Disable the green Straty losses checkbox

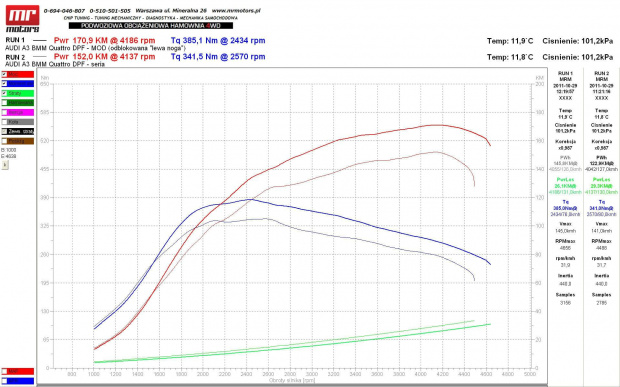(4, 93)
